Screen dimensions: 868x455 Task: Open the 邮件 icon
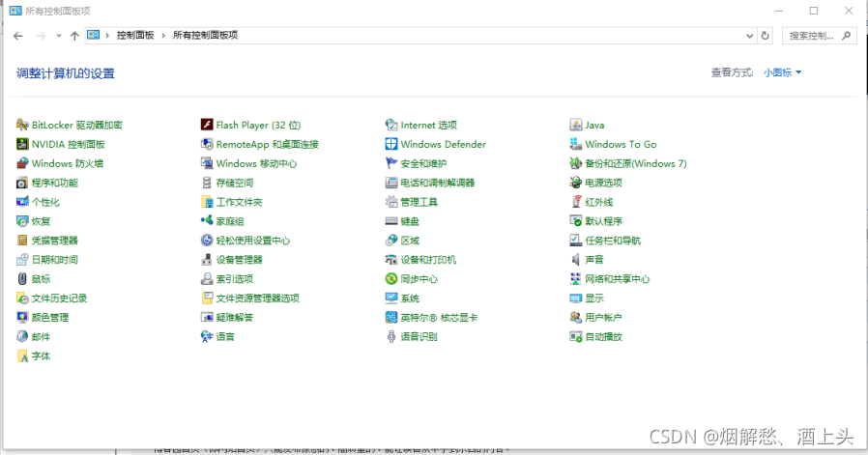(x=22, y=336)
